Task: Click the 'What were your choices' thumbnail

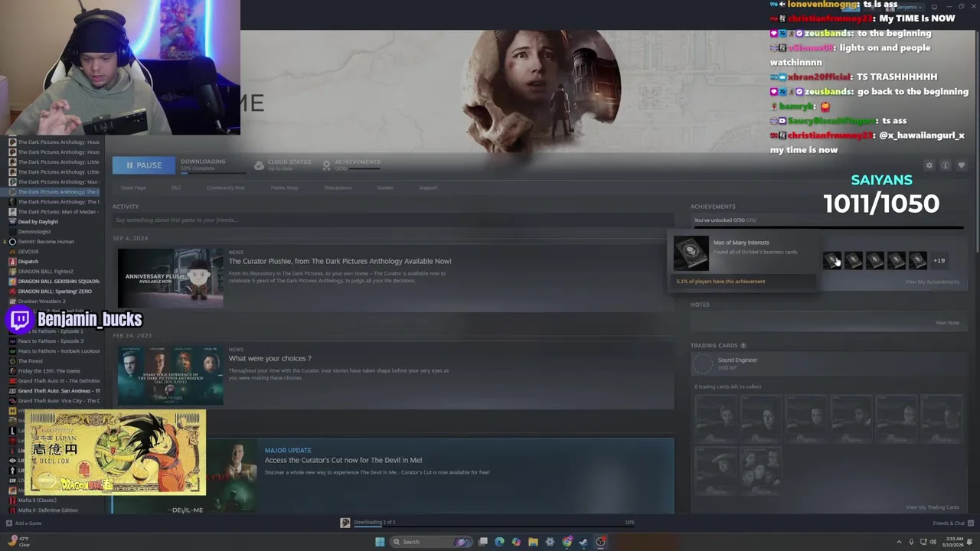Action: 170,374
